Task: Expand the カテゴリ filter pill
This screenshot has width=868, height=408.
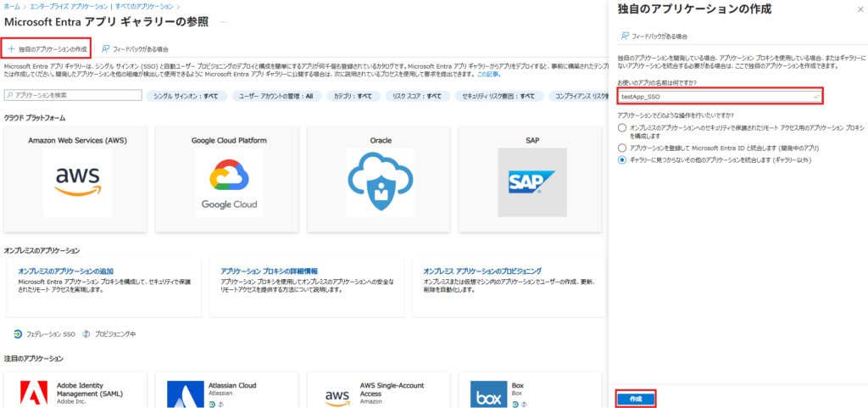Action: click(353, 96)
